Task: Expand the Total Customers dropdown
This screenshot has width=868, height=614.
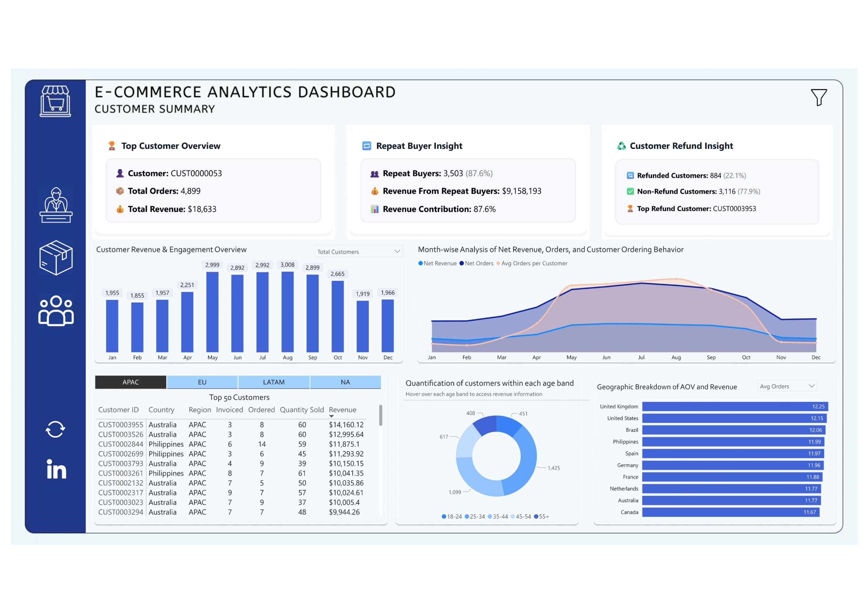Action: point(397,252)
